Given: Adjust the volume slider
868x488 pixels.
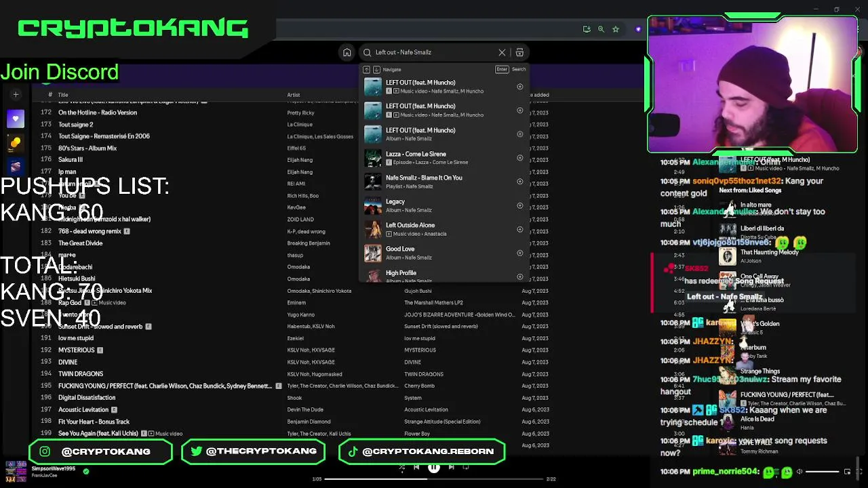Looking at the screenshot, I should pos(822,472).
